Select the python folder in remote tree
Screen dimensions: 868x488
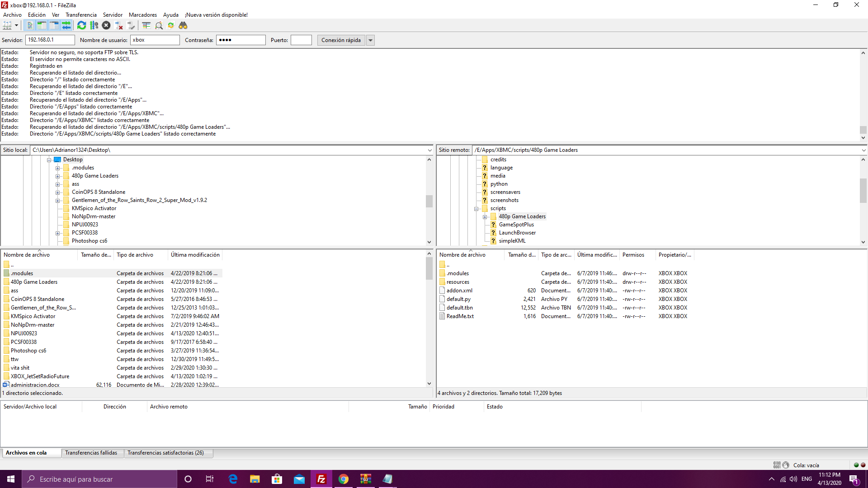499,184
